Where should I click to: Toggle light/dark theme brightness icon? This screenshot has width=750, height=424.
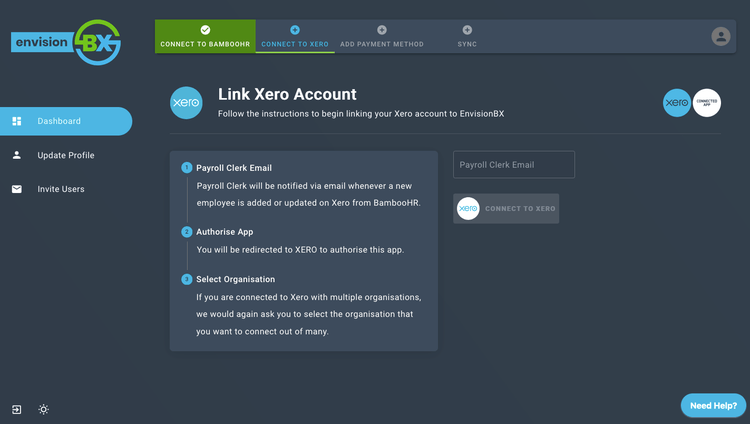pos(43,409)
